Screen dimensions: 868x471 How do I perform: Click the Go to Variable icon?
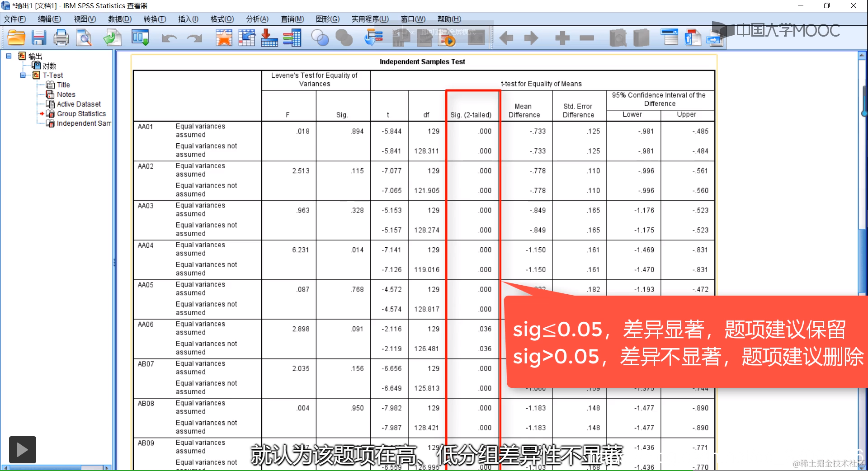[x=269, y=38]
